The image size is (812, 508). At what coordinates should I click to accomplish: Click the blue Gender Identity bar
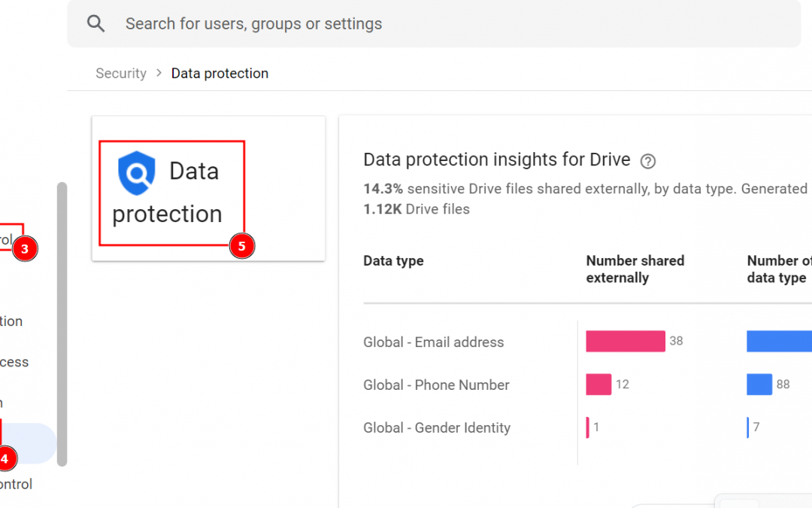tap(747, 427)
